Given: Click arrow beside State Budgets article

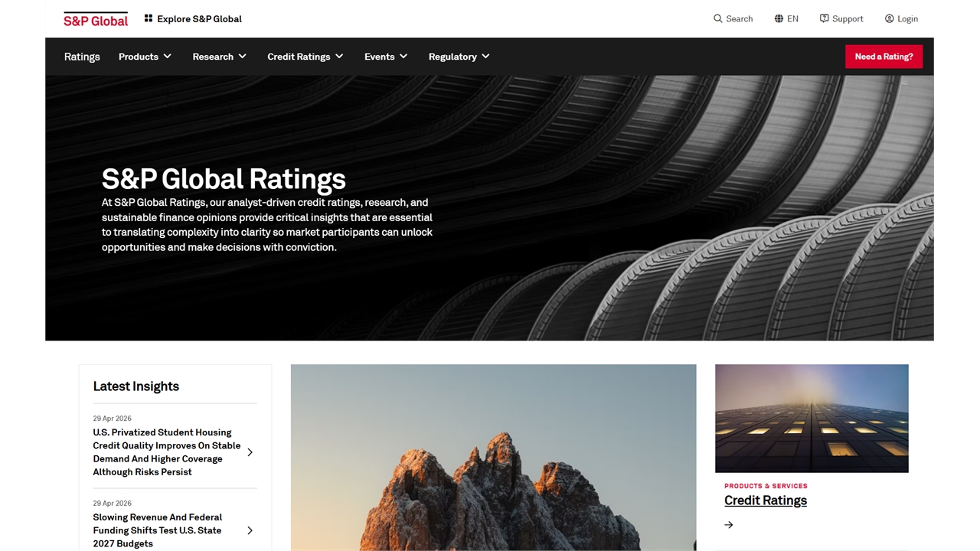Looking at the screenshot, I should (x=250, y=530).
